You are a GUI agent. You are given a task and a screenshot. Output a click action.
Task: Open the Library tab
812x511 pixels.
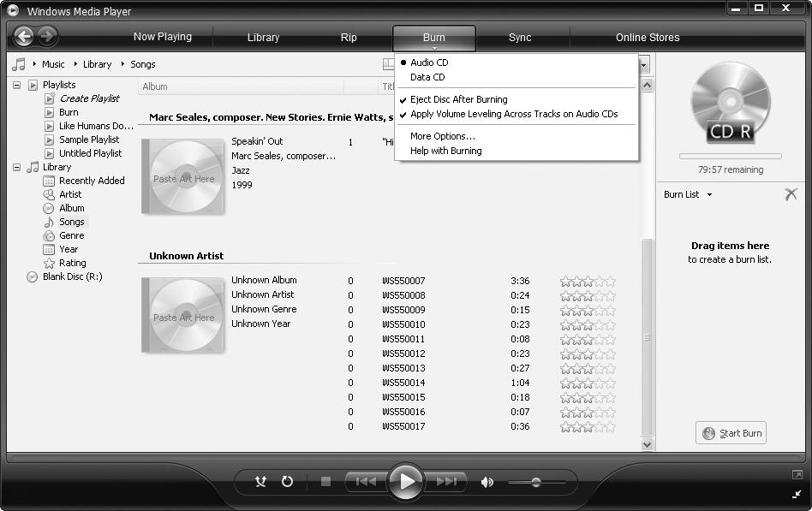pos(263,38)
